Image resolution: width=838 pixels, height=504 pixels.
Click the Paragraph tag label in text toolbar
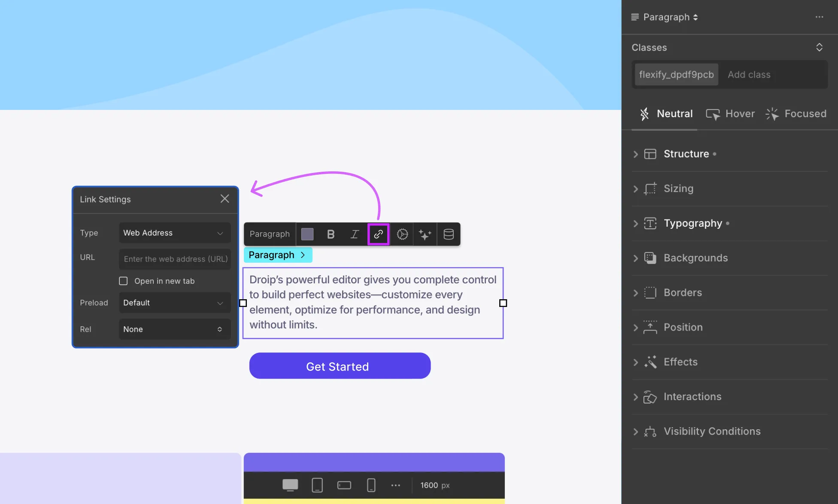pyautogui.click(x=270, y=234)
